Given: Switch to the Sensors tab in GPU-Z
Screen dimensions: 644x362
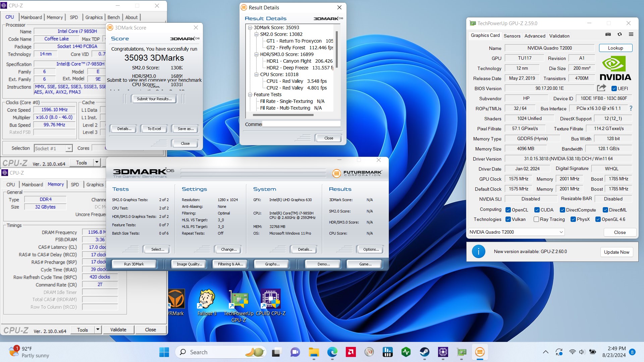Looking at the screenshot, I should click(512, 36).
